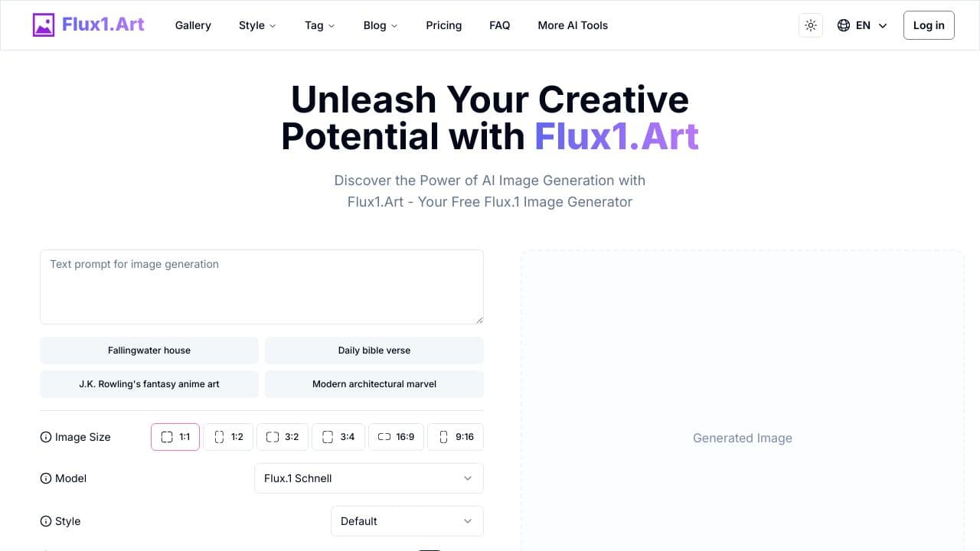Image resolution: width=980 pixels, height=551 pixels.
Task: Open the Flux.1 Schnell model dropdown
Action: [x=369, y=478]
